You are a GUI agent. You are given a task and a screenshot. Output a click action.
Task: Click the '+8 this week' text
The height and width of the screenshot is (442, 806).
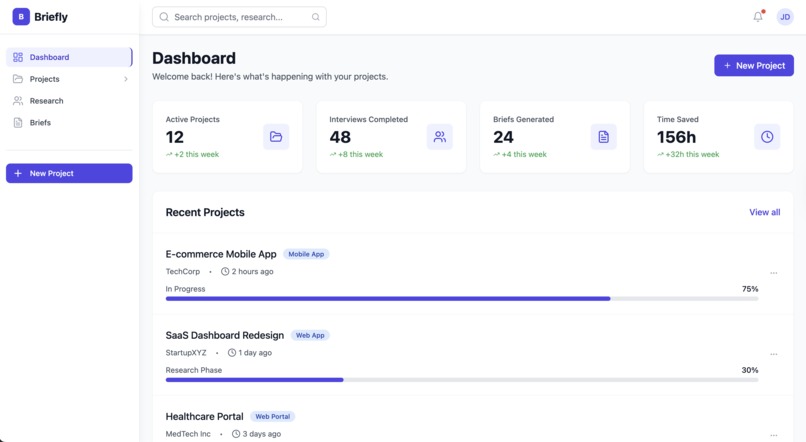coord(360,154)
